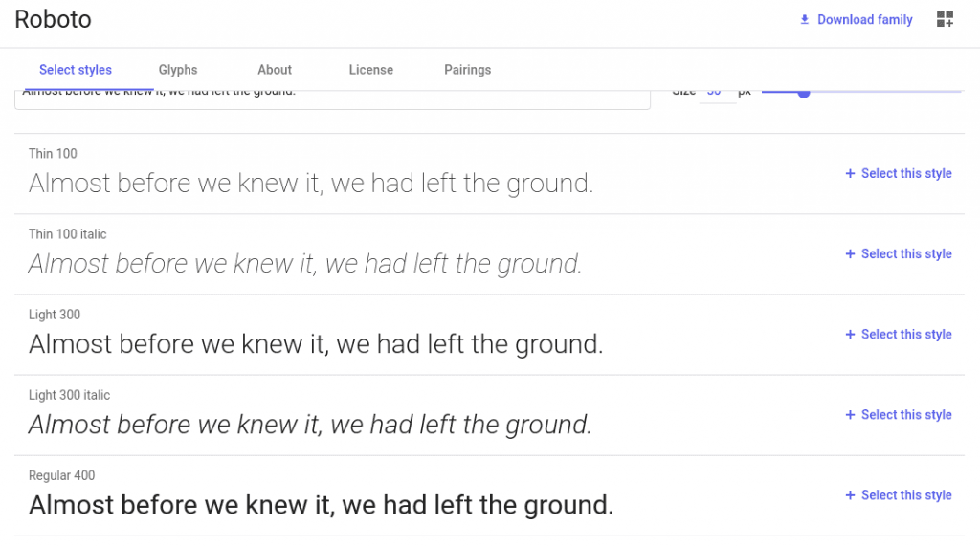Viewport: 980px width, 547px height.
Task: Focus the font size px input
Action: click(x=714, y=94)
